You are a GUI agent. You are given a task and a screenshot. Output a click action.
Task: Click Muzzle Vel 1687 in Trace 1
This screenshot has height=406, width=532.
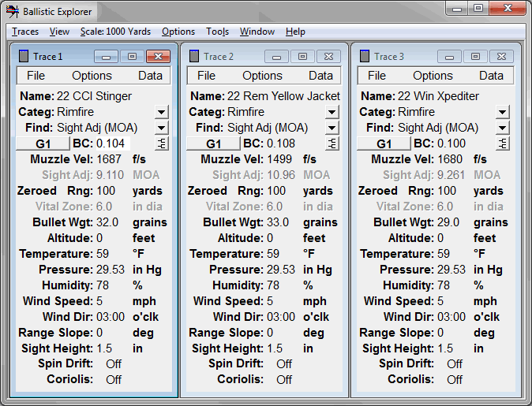pyautogui.click(x=109, y=159)
